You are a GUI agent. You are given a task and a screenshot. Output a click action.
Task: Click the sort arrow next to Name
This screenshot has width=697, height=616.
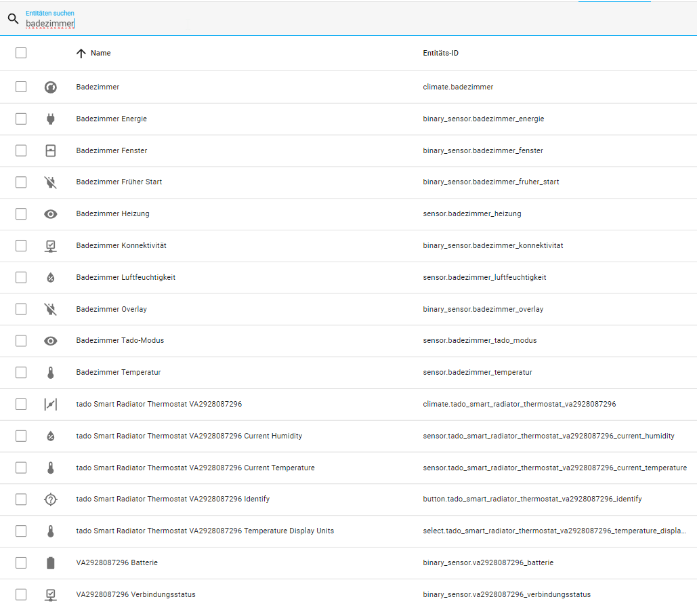(x=81, y=54)
